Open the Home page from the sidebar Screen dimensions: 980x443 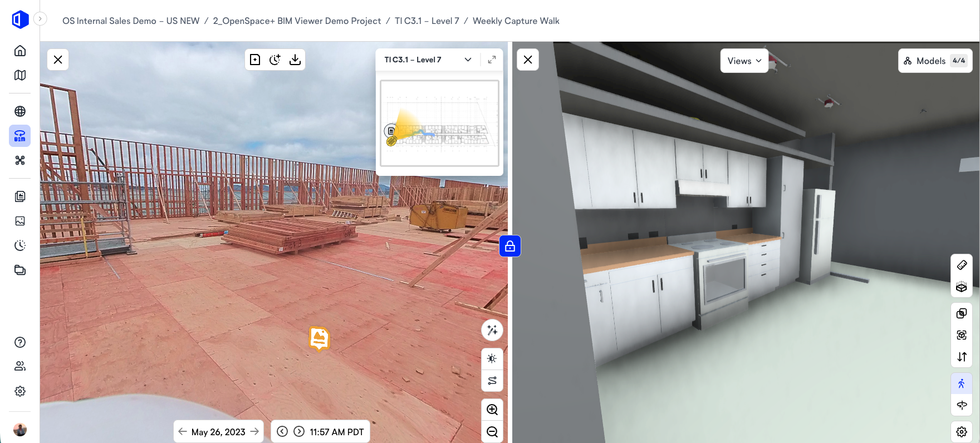pos(20,51)
